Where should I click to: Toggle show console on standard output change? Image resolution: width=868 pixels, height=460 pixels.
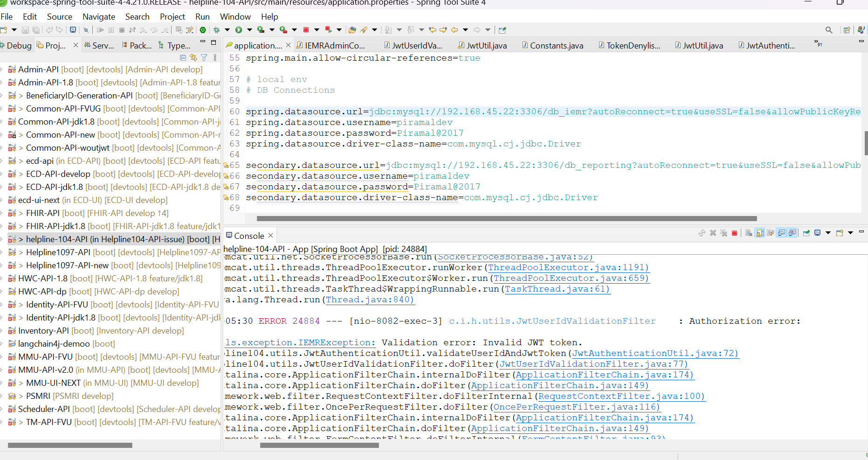tap(782, 233)
